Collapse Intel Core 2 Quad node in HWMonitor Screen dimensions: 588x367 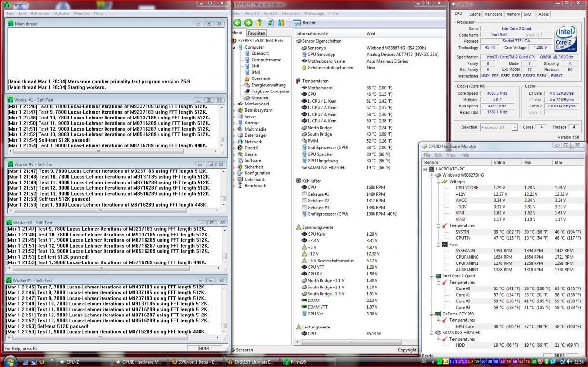(x=431, y=276)
